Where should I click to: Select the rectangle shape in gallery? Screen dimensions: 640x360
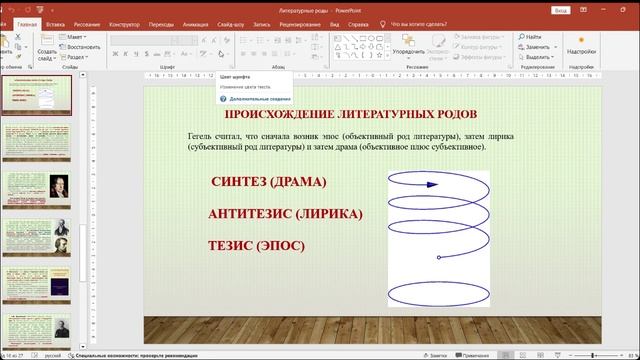click(362, 38)
